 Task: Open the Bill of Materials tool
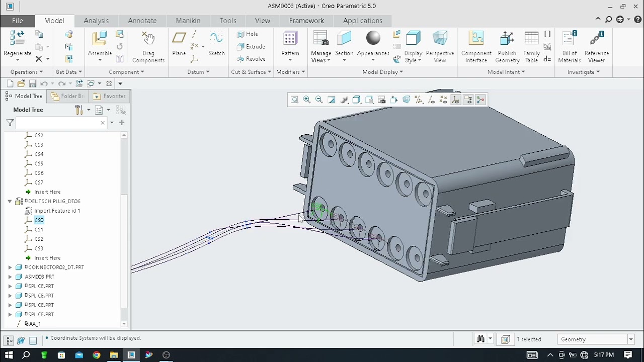tap(569, 45)
